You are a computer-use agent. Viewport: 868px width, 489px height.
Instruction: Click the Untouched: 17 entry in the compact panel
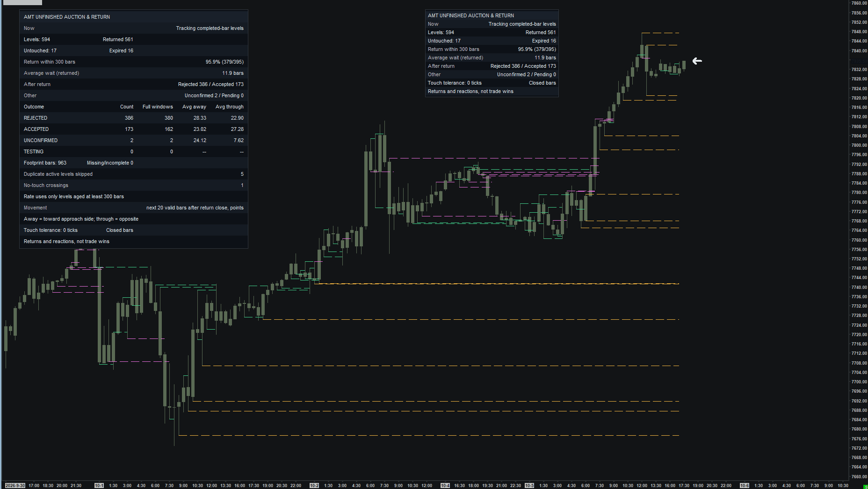tap(444, 41)
